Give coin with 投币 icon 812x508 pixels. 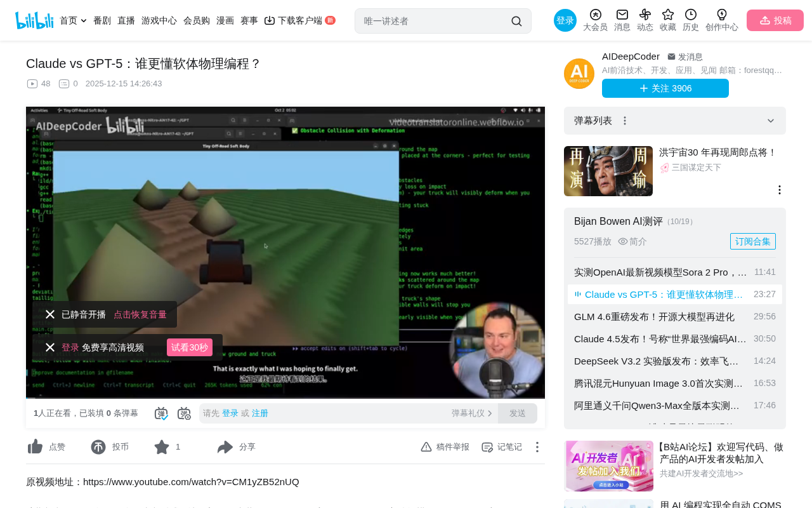[98, 447]
